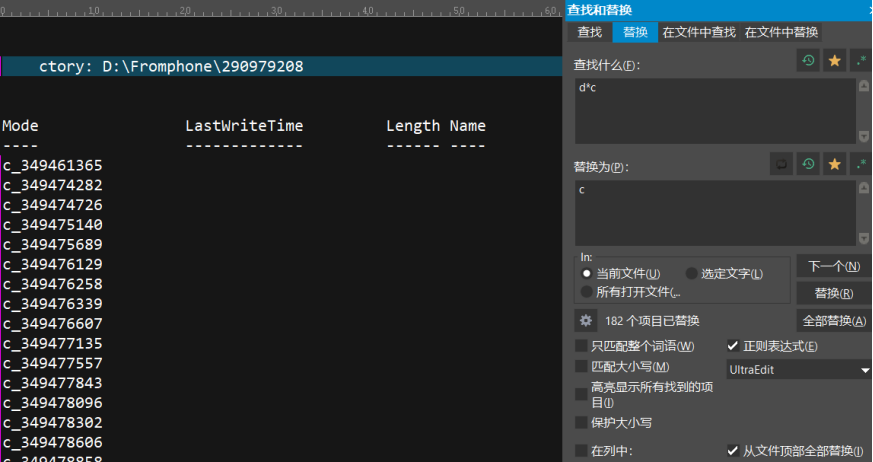Click the LastWriteTime header text
873x462 pixels.
coord(244,126)
